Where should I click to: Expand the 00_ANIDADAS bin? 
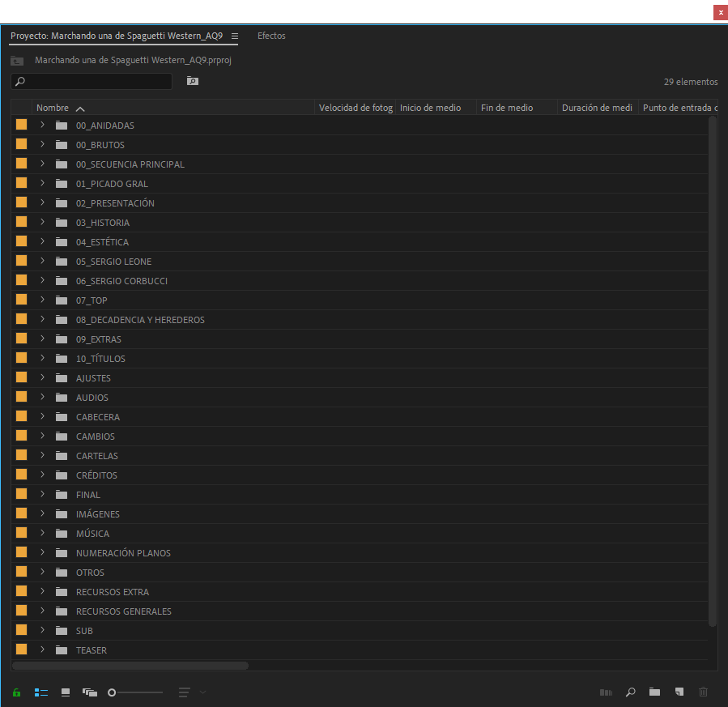pos(42,125)
